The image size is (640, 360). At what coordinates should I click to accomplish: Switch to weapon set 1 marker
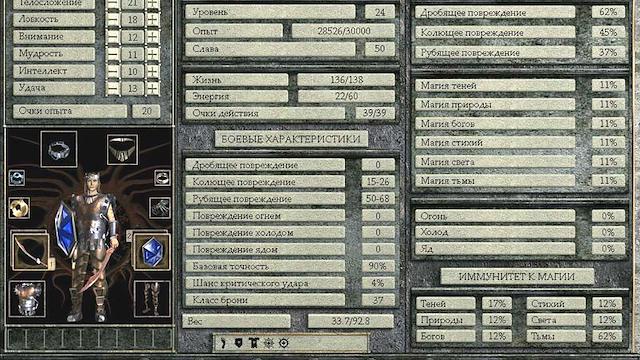click(52, 264)
